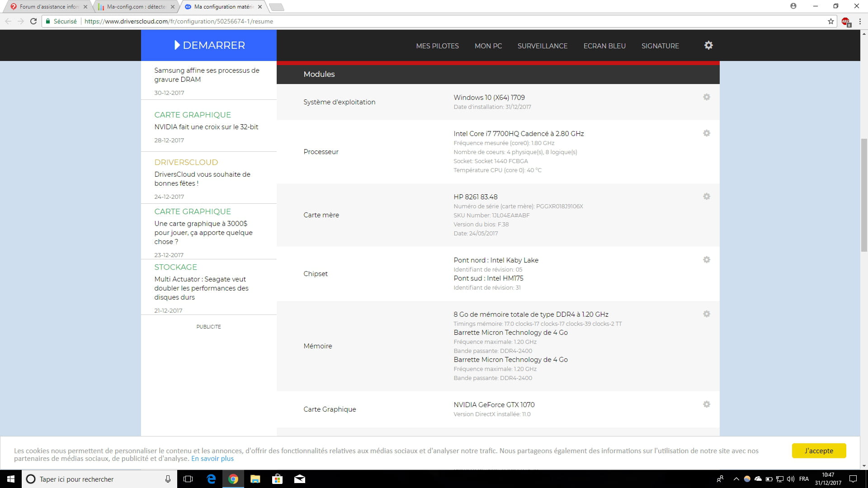
Task: Open the notification action center
Action: (x=853, y=479)
